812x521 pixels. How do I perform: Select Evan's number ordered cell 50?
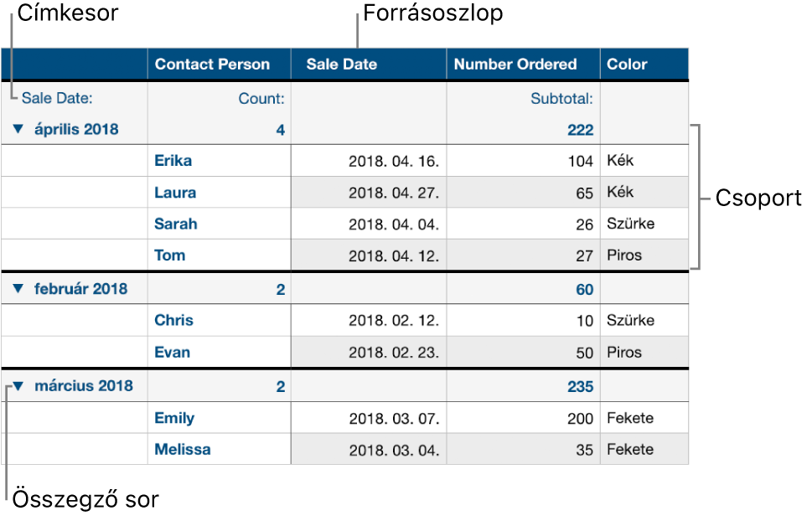point(523,352)
